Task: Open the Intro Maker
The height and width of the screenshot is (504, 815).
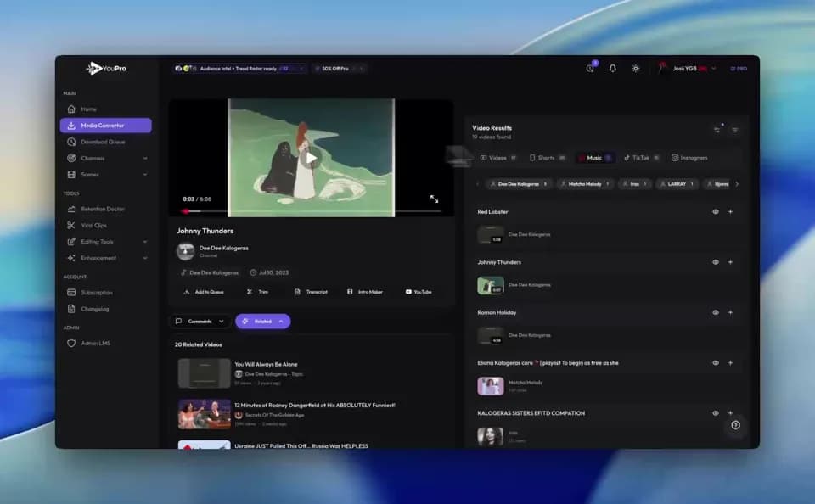Action: tap(365, 292)
